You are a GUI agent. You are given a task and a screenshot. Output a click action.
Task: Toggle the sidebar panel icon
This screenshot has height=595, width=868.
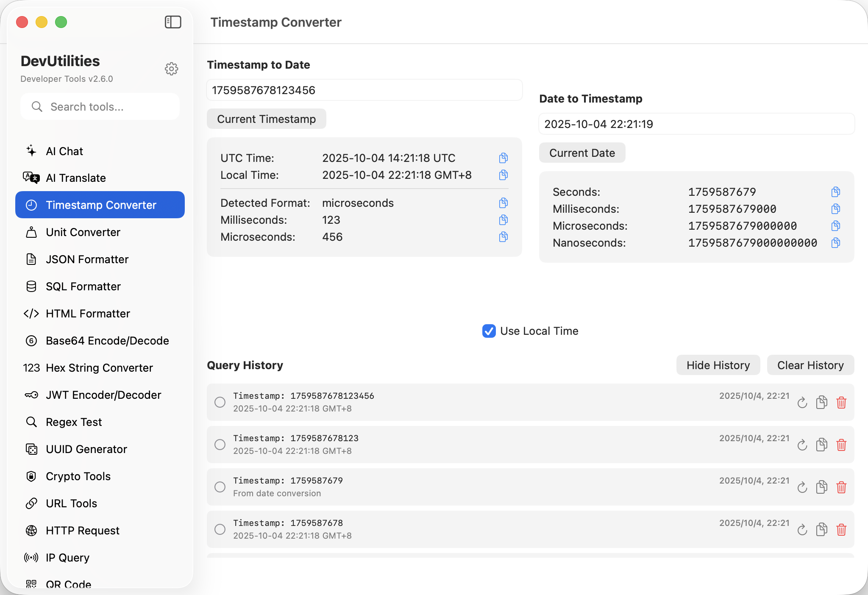[172, 22]
